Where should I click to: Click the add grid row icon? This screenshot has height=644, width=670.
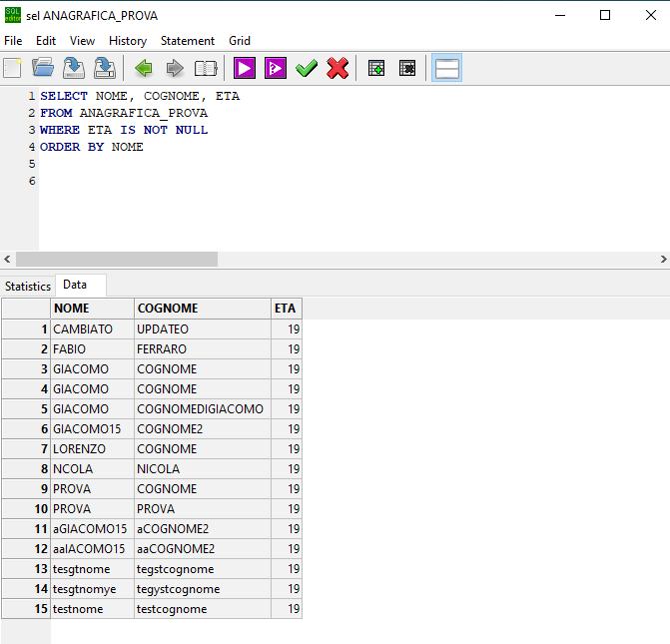click(376, 68)
